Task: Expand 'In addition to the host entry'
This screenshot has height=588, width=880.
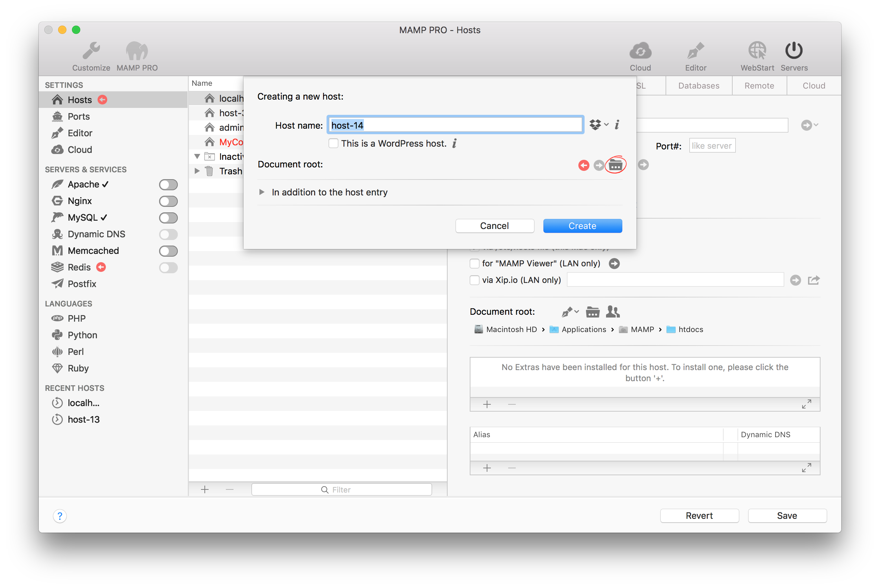Action: pos(262,192)
